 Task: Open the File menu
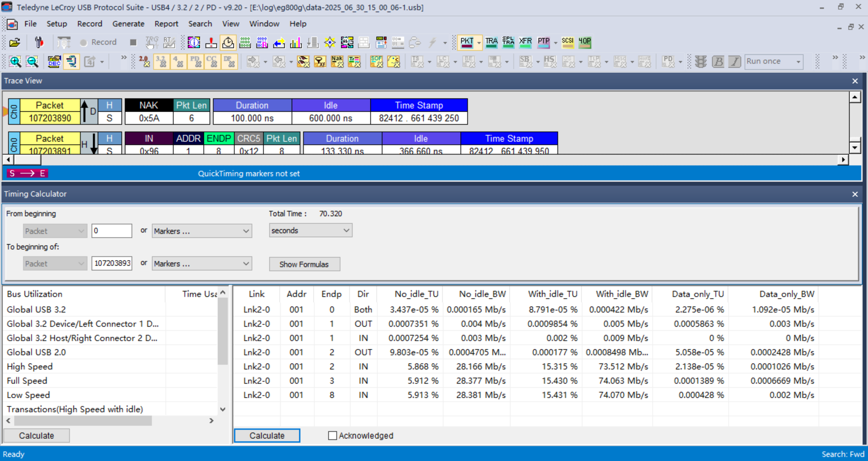click(x=30, y=24)
